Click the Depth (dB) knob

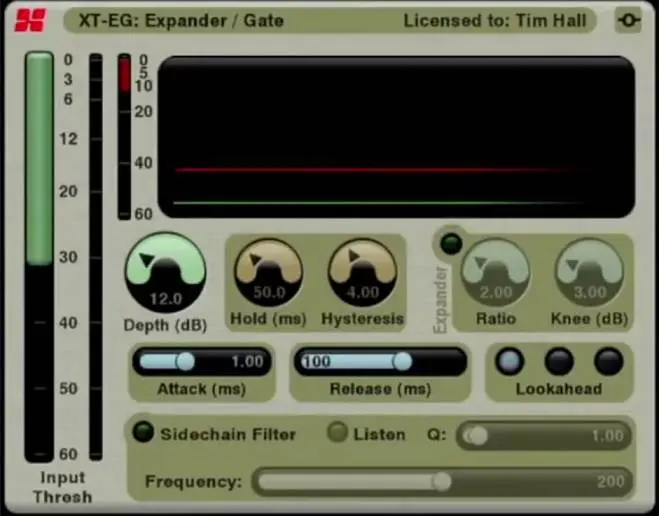166,272
